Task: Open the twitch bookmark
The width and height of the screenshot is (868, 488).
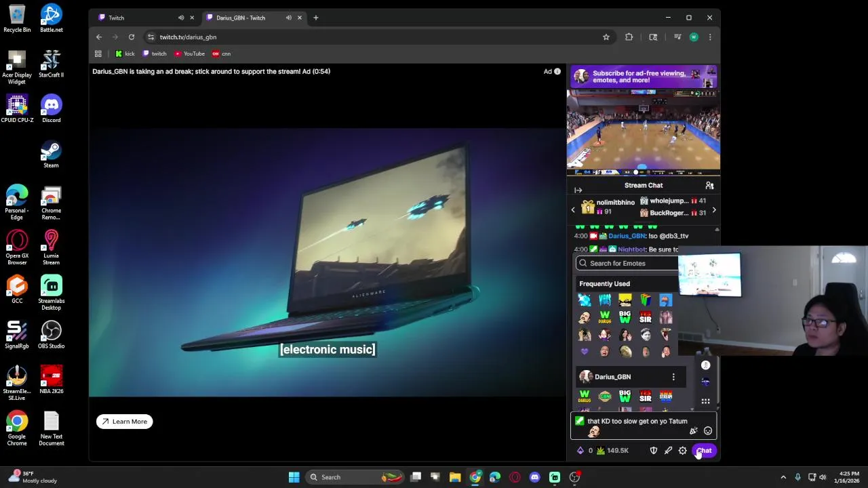Action: coord(155,54)
